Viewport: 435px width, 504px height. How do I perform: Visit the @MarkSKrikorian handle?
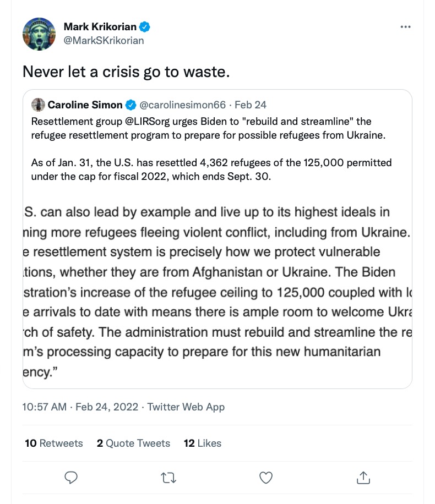[104, 40]
